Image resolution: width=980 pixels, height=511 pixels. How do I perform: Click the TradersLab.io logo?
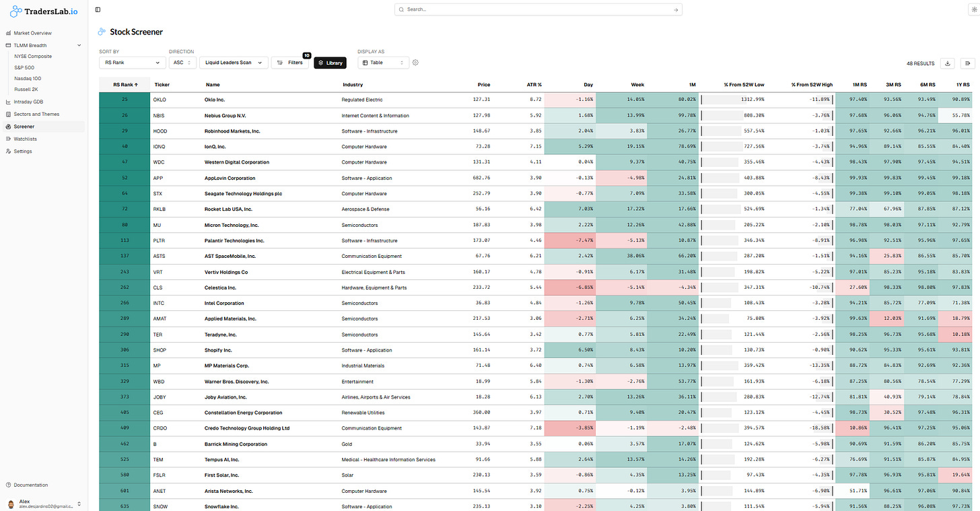click(44, 11)
